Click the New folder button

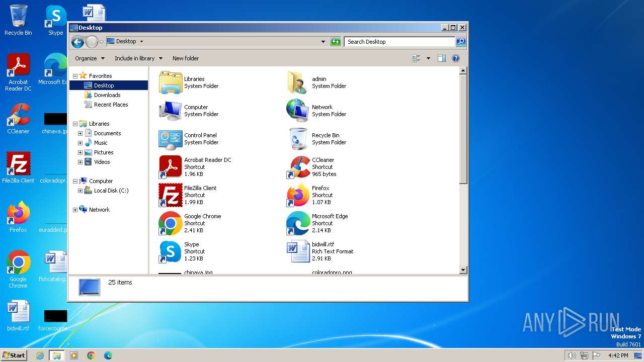[186, 58]
